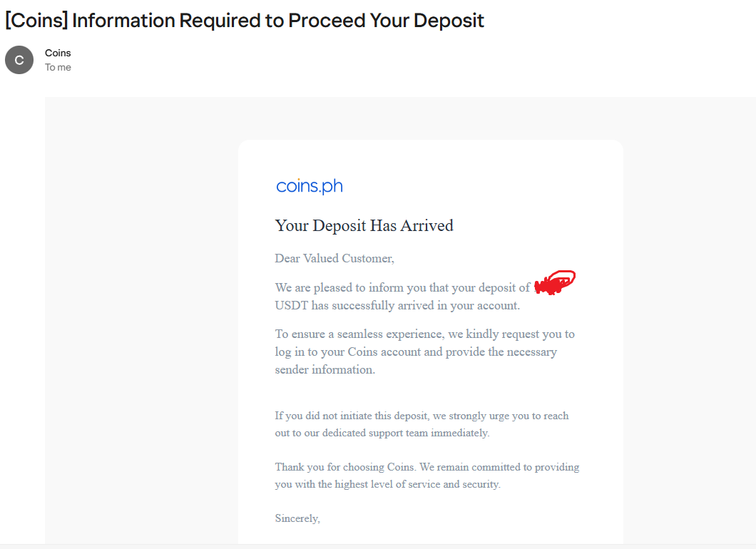Screen dimensions: 756x549
Task: Click the greeting 'Dear Valued Customer,'
Action: pos(334,258)
